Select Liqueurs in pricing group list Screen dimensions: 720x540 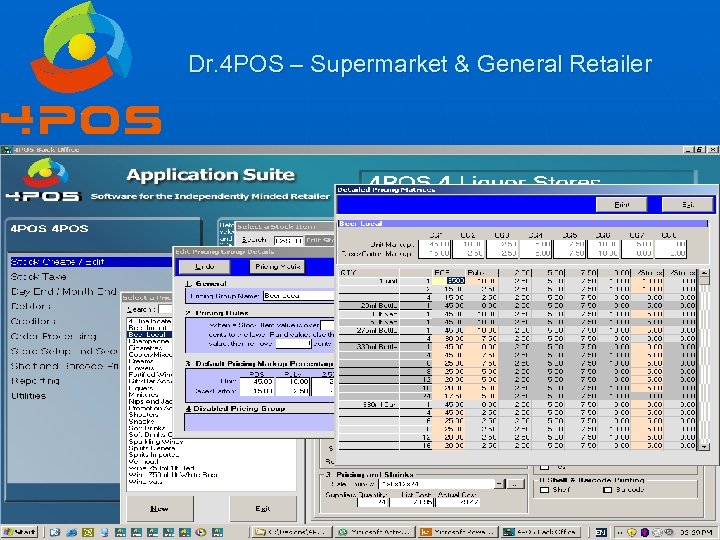(x=143, y=388)
